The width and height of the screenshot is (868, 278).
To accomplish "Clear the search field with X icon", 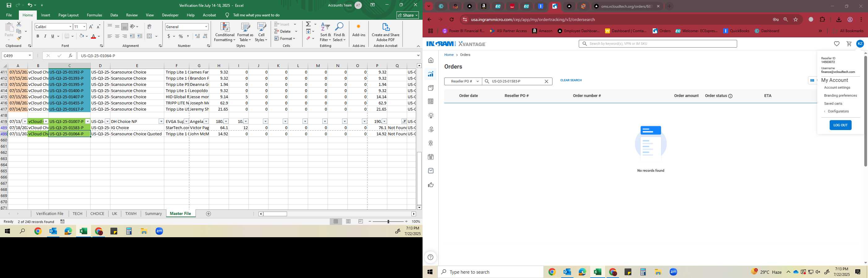I will (546, 82).
